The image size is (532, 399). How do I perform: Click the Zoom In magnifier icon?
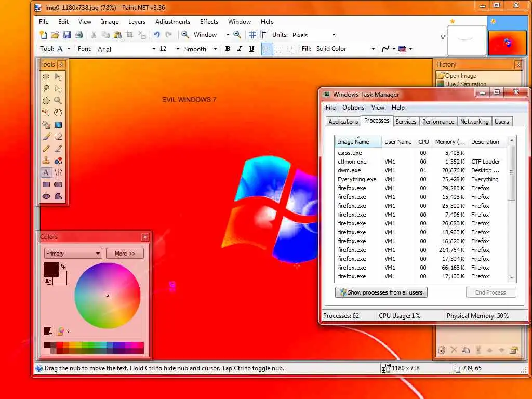[x=237, y=35]
